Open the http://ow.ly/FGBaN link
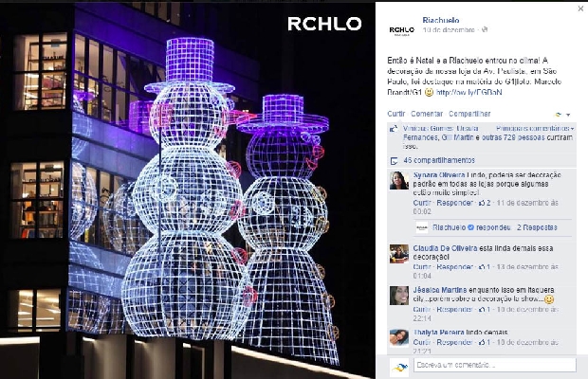 point(469,93)
